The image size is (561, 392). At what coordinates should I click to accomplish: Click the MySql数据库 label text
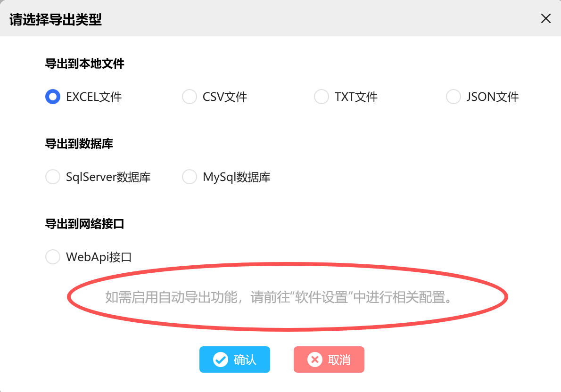(x=237, y=177)
